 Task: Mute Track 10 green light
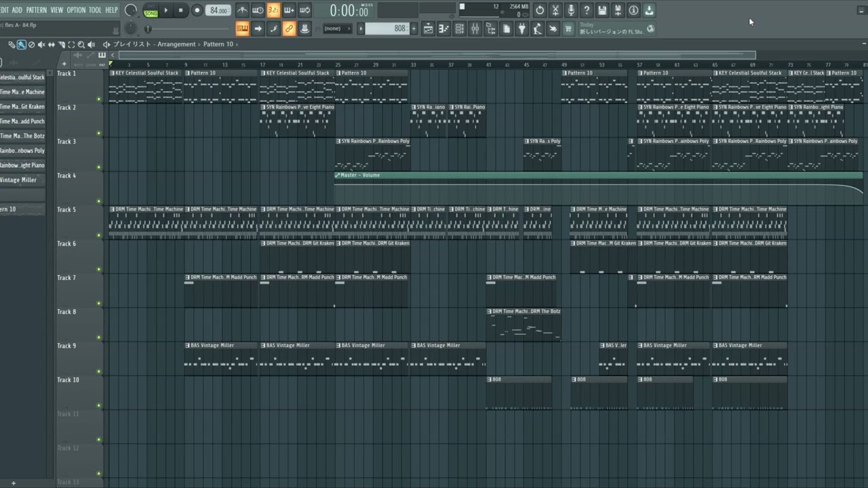pos(99,405)
